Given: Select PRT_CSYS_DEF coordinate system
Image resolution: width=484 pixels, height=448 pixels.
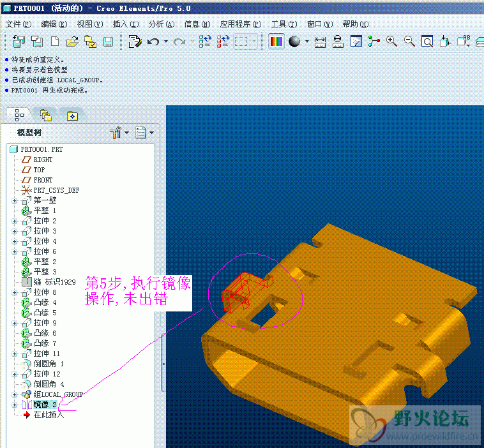Looking at the screenshot, I should point(50,190).
